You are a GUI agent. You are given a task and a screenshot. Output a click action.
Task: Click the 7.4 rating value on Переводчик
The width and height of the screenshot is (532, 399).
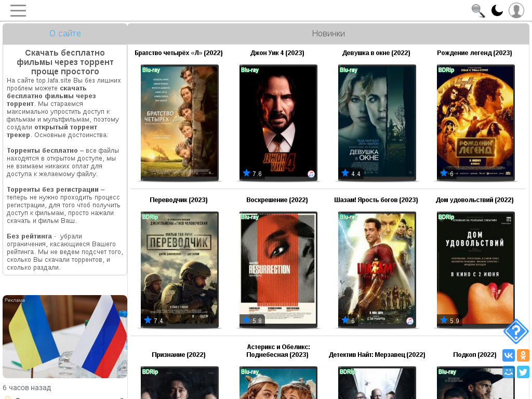tap(158, 321)
